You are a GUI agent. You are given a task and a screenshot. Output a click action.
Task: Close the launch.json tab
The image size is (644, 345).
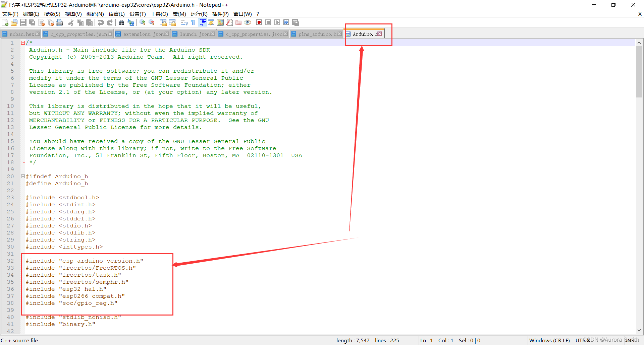coord(213,34)
